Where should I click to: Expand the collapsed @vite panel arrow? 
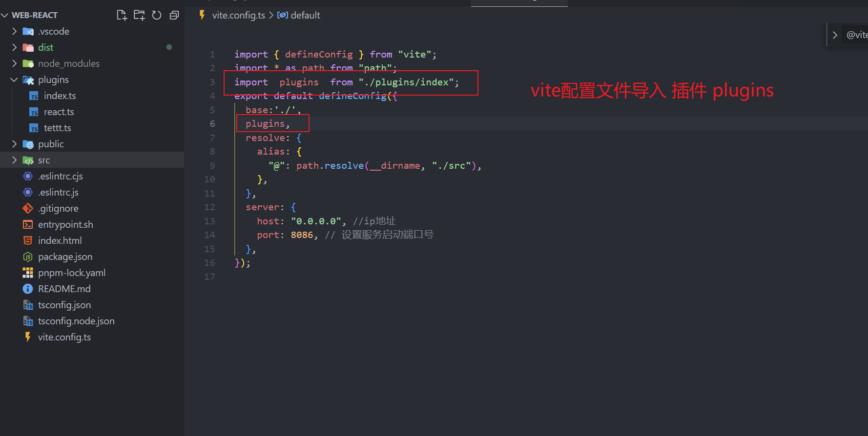(835, 35)
